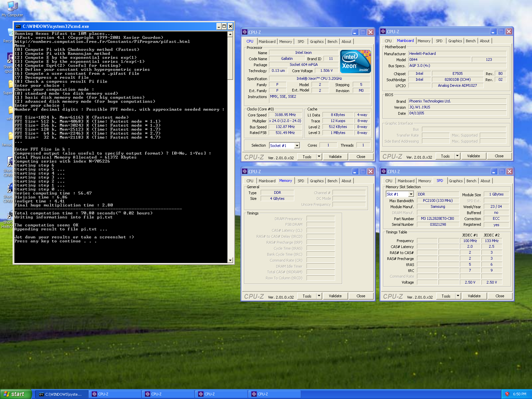
Task: Open SPD tab in the Memory window
Action: click(301, 181)
